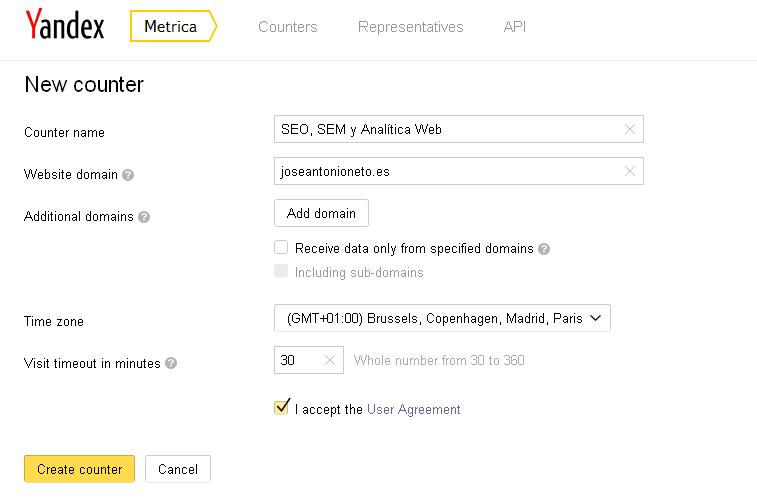
Task: Open the Time zone dropdown
Action: click(441, 318)
